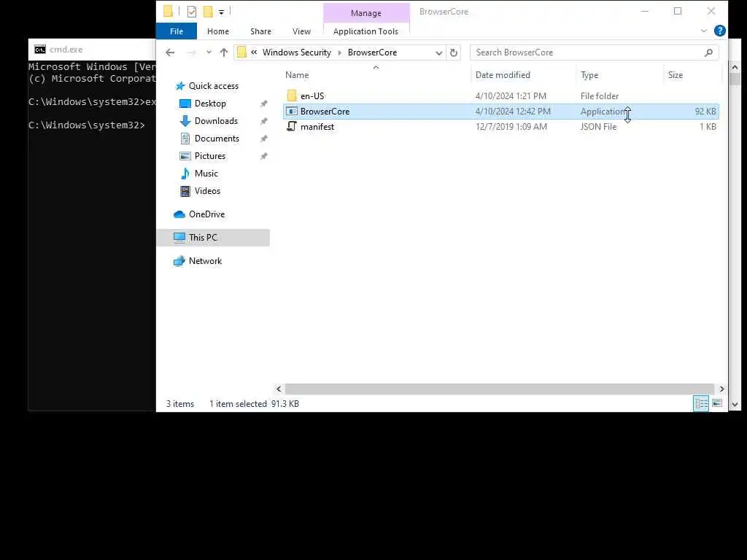
Task: Click the cmd.exe window title bar
Action: coord(92,49)
